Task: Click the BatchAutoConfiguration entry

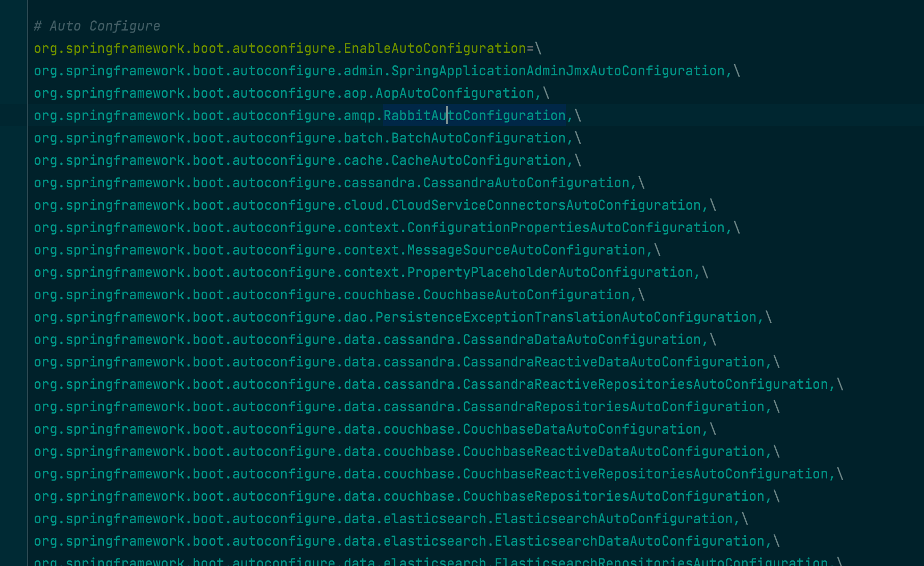Action: pos(308,138)
